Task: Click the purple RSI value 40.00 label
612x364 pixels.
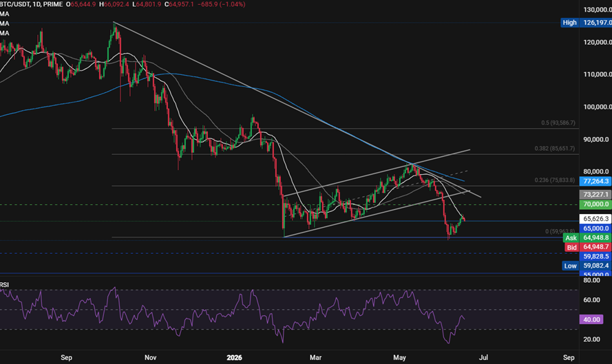Action: pyautogui.click(x=591, y=319)
